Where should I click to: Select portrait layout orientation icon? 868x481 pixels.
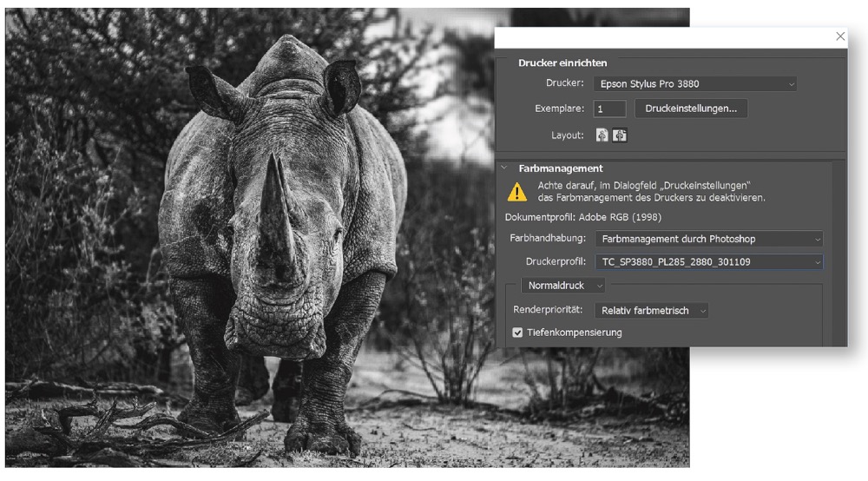tap(602, 135)
